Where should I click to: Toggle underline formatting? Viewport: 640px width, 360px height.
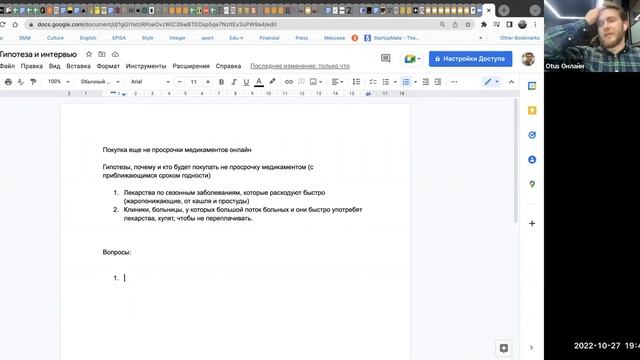pos(246,82)
